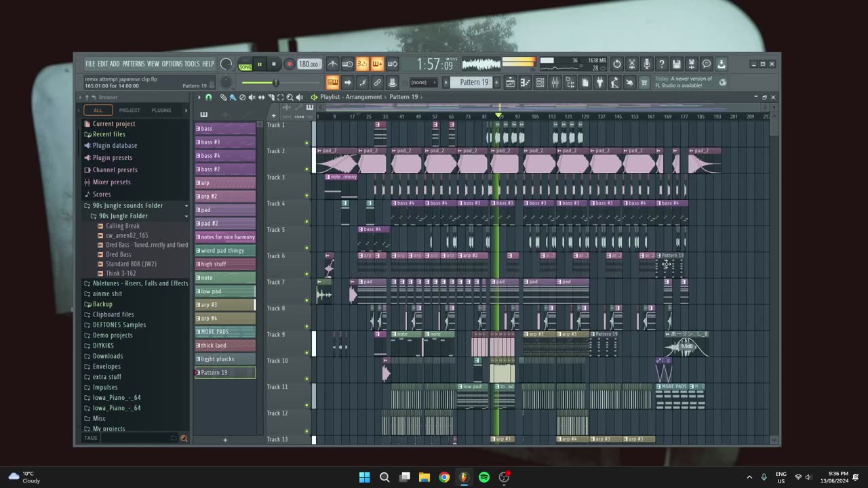The image size is (868, 488).
Task: Click the Render export download icon
Action: tap(722, 64)
